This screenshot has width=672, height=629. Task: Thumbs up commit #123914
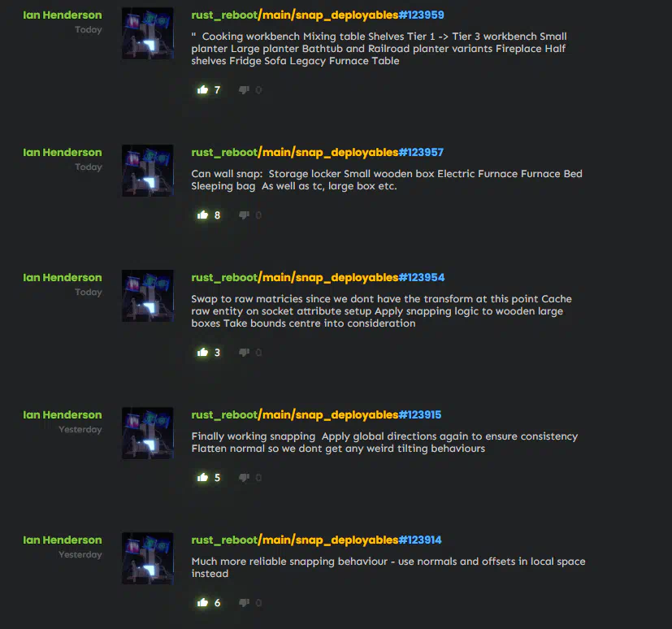[202, 602]
